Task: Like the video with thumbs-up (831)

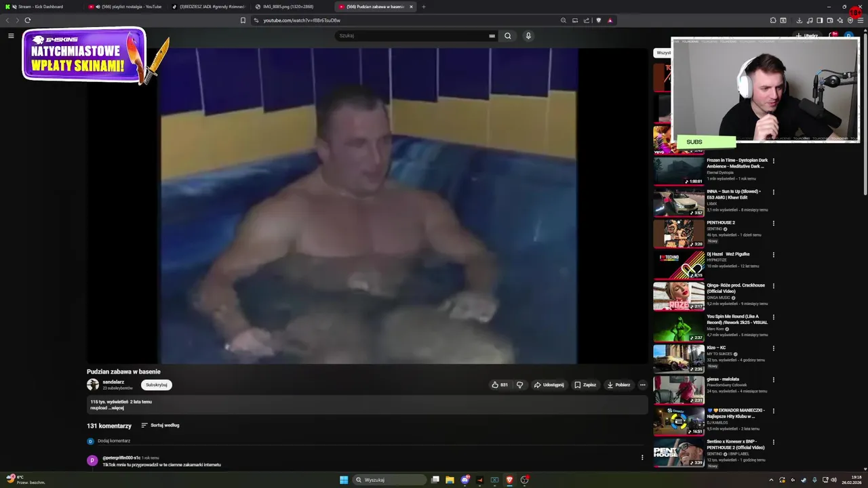Action: point(500,385)
